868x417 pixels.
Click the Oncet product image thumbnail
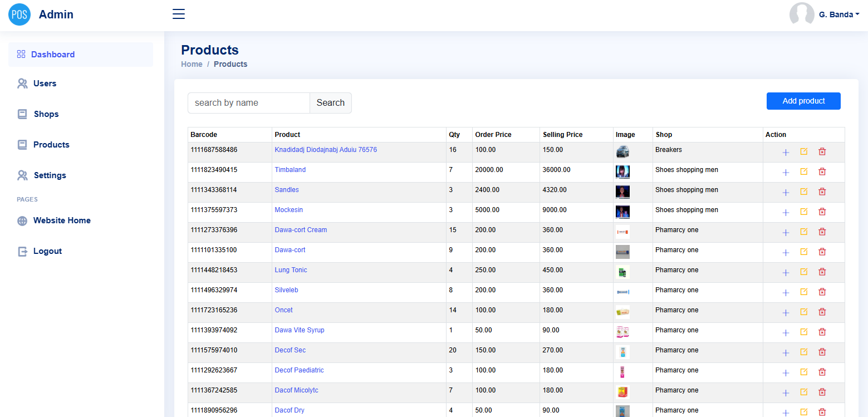622,312
